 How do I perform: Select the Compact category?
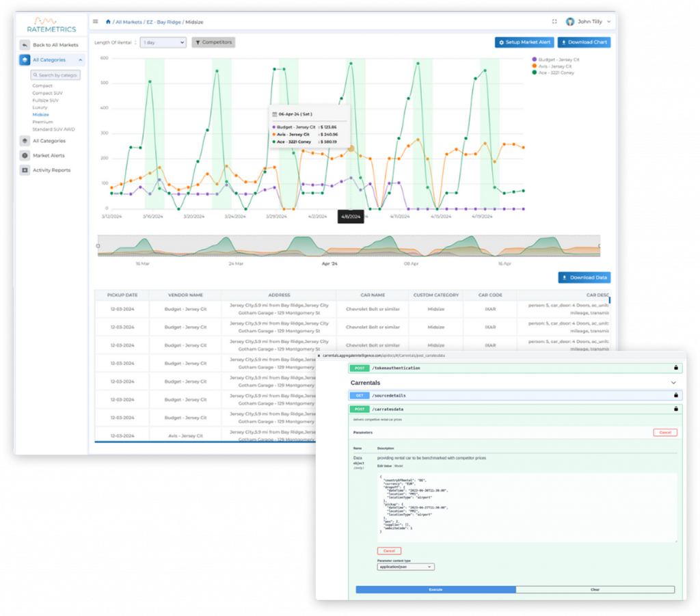tap(42, 85)
